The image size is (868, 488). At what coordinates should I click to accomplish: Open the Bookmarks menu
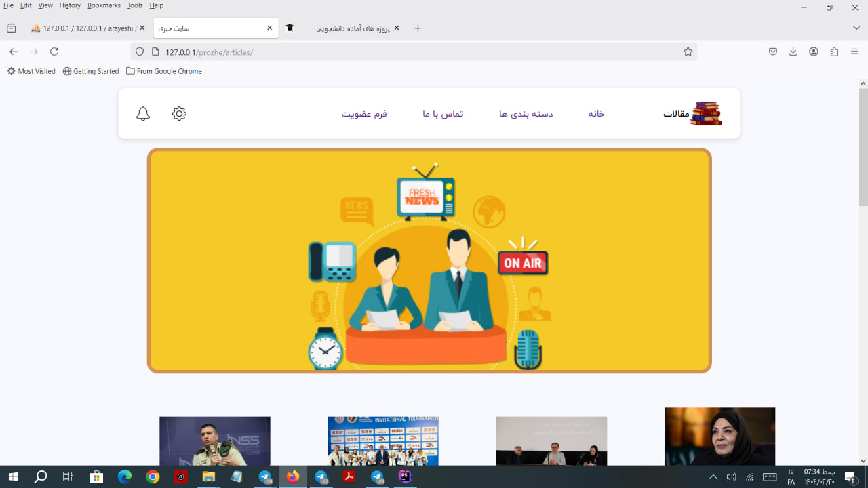point(104,5)
